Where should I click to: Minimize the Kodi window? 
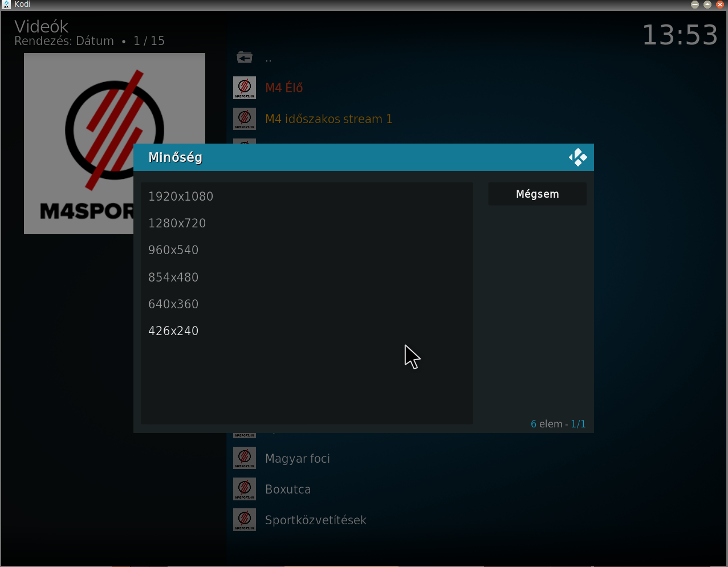694,5
